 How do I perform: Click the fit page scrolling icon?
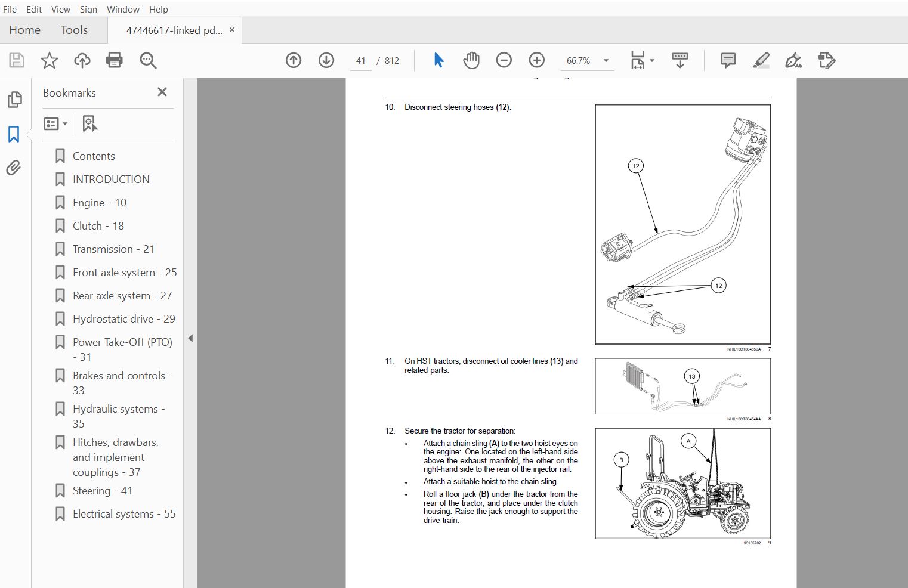point(638,60)
